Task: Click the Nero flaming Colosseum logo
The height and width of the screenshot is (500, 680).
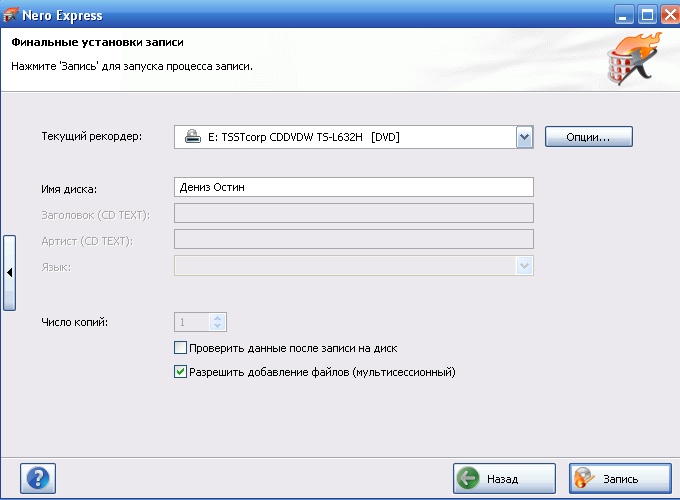Action: [634, 59]
